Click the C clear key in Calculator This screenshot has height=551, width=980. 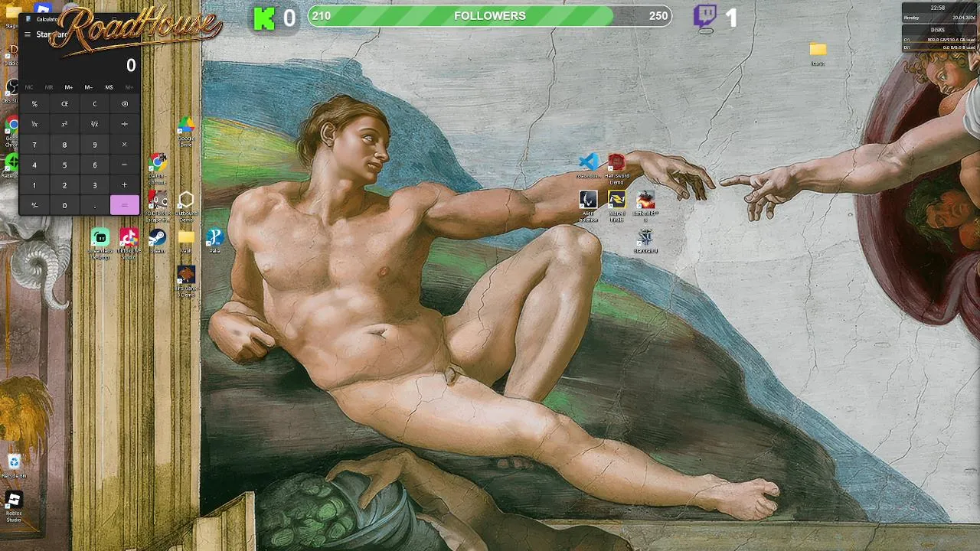(x=95, y=104)
